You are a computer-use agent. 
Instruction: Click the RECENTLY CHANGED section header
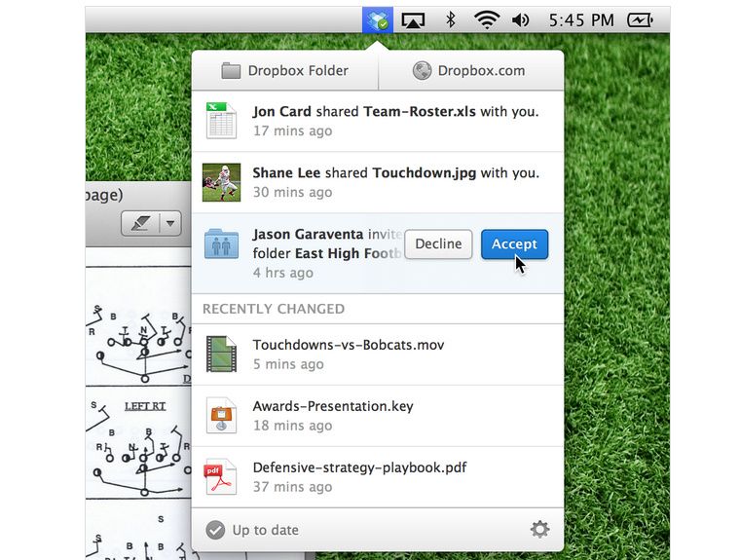[x=274, y=309]
